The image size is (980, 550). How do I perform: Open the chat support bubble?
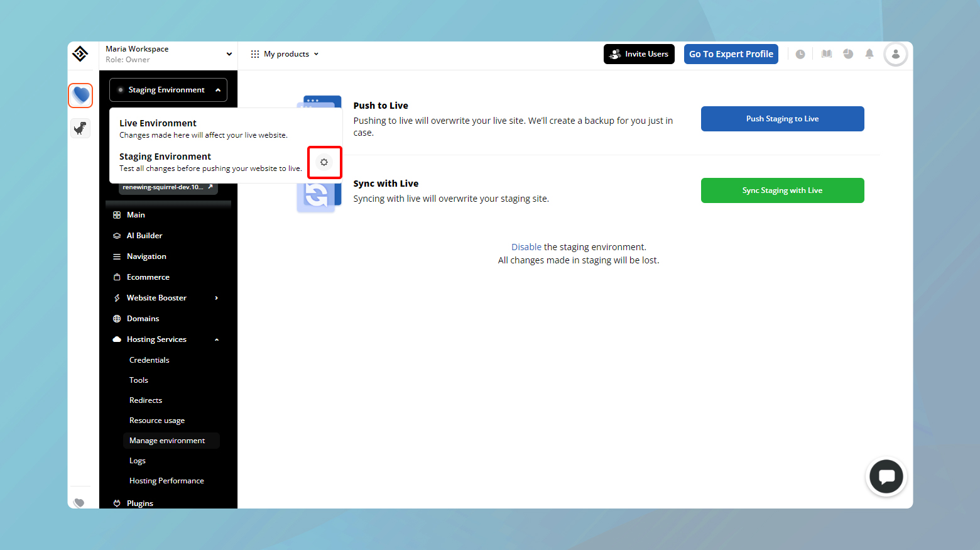pyautogui.click(x=886, y=476)
